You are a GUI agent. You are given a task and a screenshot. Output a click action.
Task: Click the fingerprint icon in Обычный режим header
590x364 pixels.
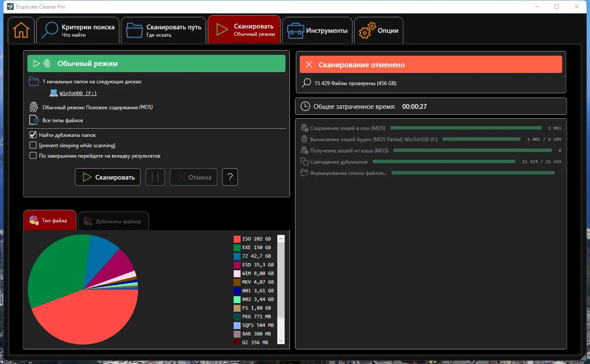click(47, 63)
